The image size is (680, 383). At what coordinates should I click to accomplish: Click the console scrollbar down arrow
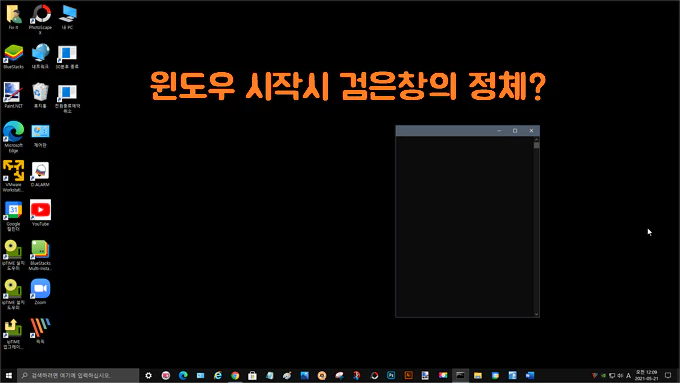[536, 314]
